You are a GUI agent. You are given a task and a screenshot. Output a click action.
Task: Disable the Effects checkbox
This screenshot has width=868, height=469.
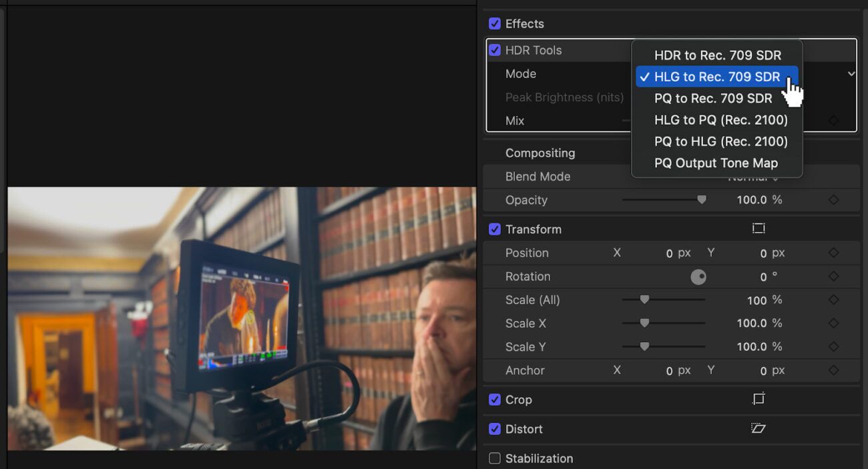pyautogui.click(x=495, y=23)
